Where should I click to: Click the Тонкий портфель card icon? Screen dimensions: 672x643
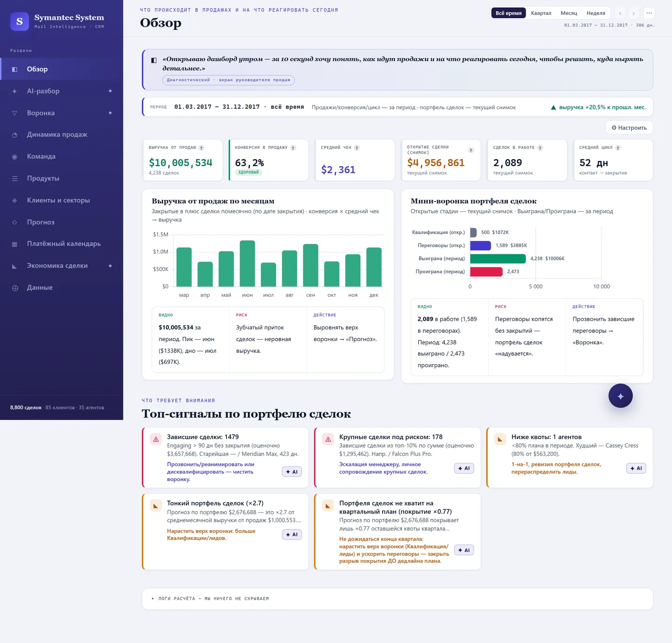click(x=156, y=505)
